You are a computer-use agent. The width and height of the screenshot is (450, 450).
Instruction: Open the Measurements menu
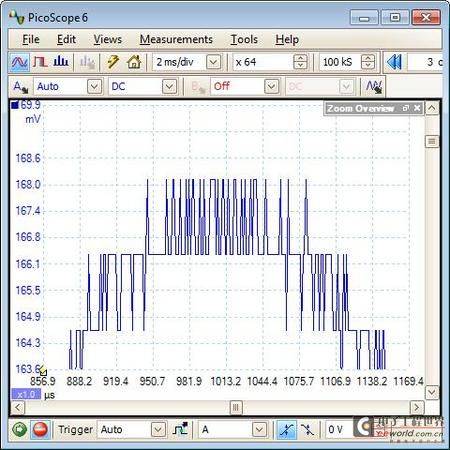[x=176, y=39]
